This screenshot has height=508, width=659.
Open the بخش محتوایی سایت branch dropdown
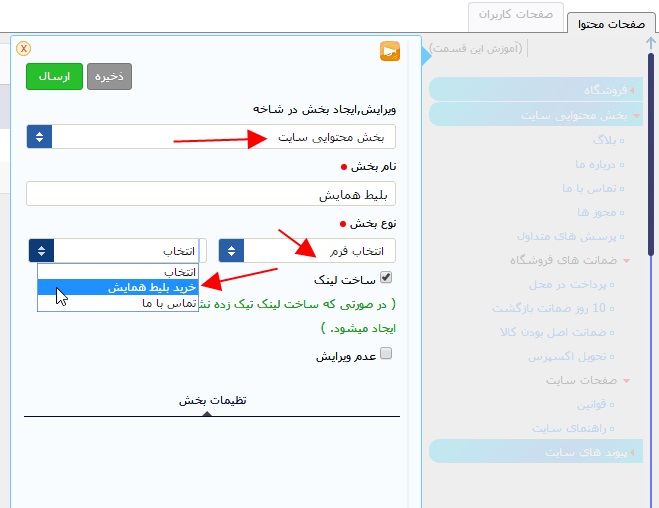pyautogui.click(x=210, y=137)
